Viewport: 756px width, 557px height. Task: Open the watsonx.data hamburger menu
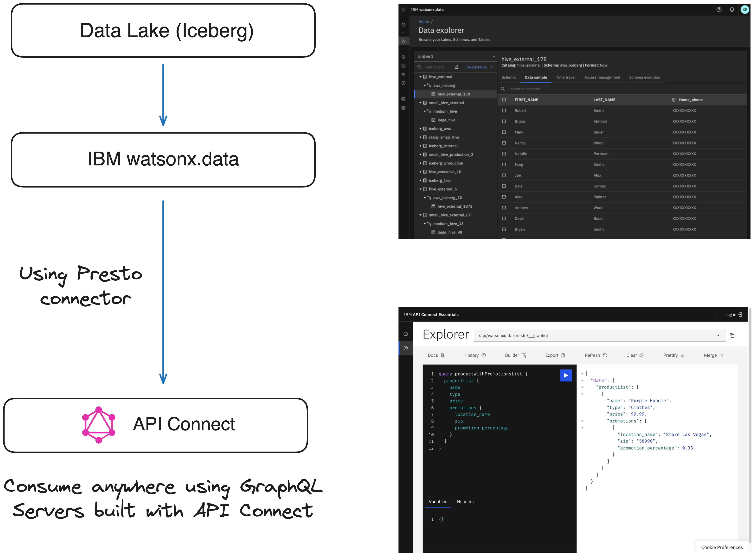point(403,9)
